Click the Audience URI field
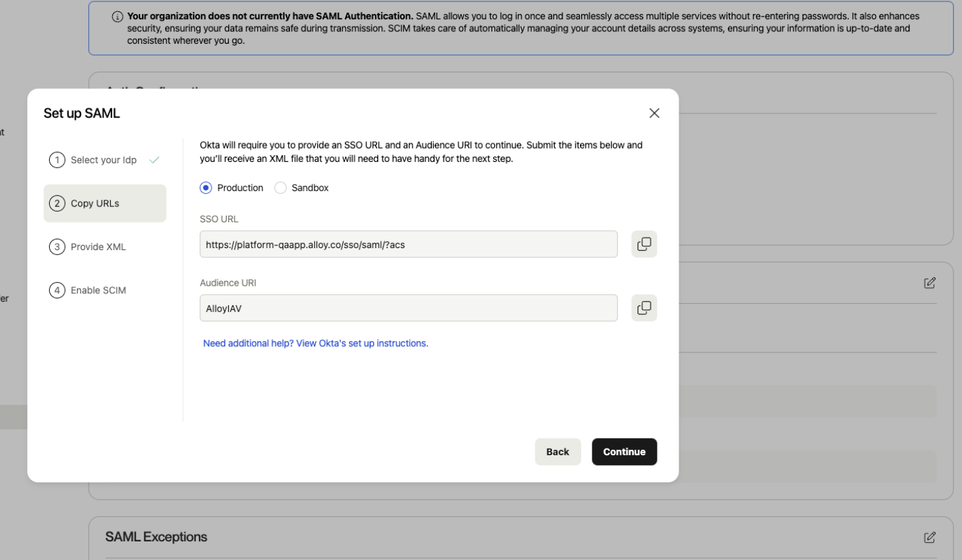The width and height of the screenshot is (962, 560). 409,308
